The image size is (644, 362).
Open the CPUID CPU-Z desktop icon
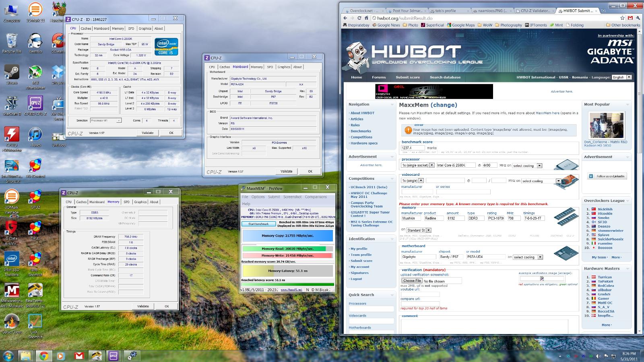tap(35, 105)
